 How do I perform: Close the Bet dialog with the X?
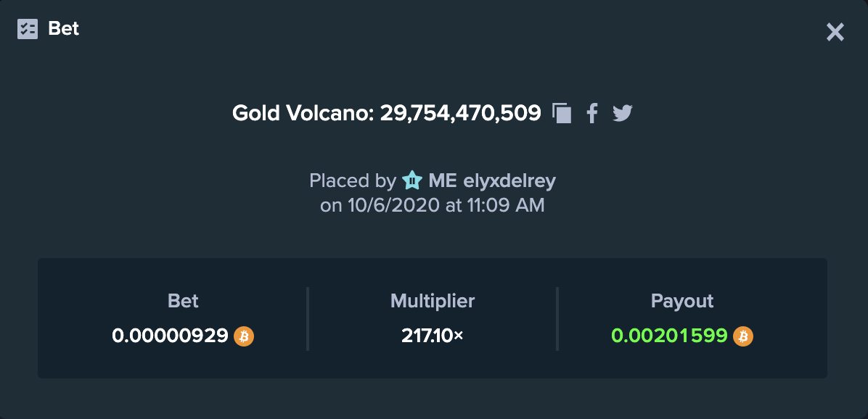[835, 32]
